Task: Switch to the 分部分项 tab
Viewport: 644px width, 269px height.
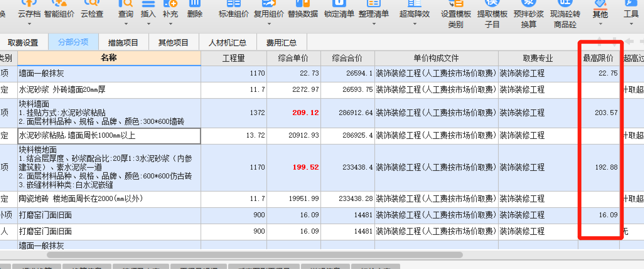Action: [x=73, y=42]
